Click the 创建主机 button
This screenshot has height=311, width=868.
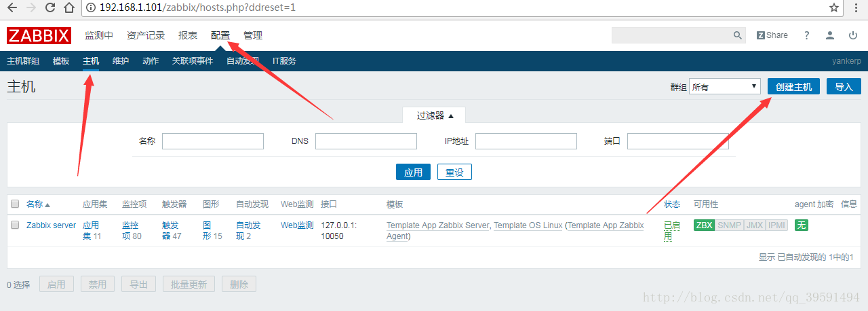click(793, 86)
